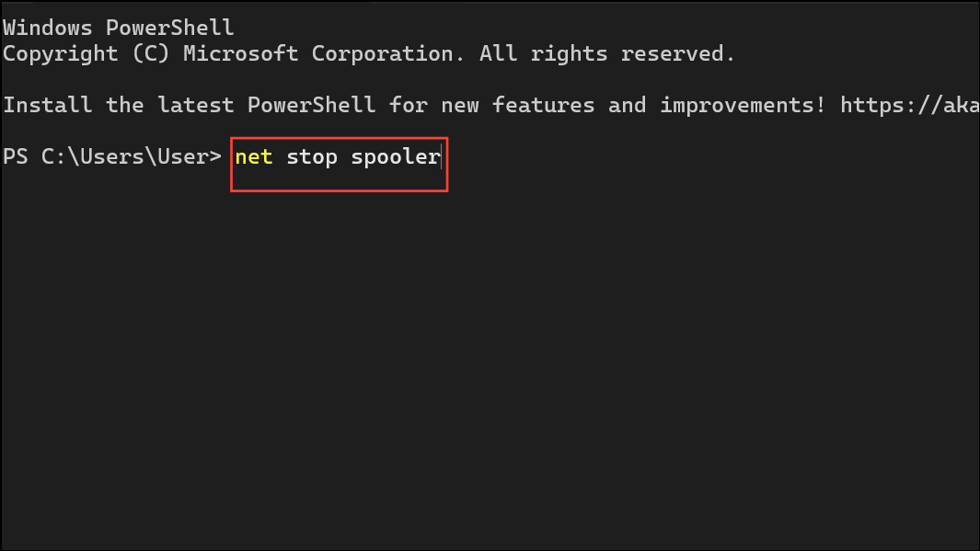
Task: Click the word "Copyright"
Action: point(61,53)
